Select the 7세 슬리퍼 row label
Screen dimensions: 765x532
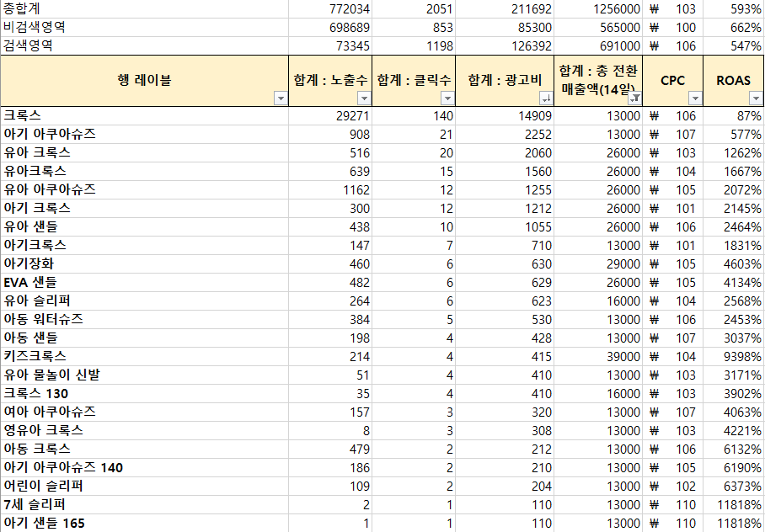35,505
